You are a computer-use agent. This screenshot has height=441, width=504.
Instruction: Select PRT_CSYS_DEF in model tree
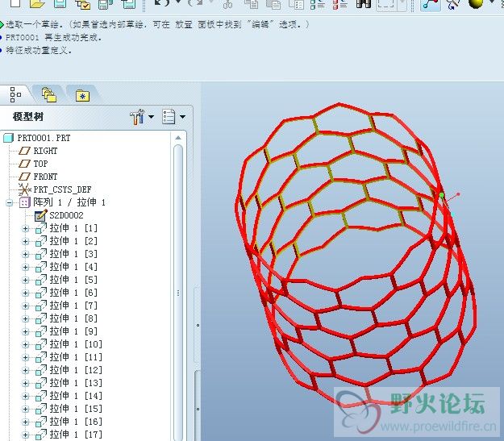(x=62, y=189)
